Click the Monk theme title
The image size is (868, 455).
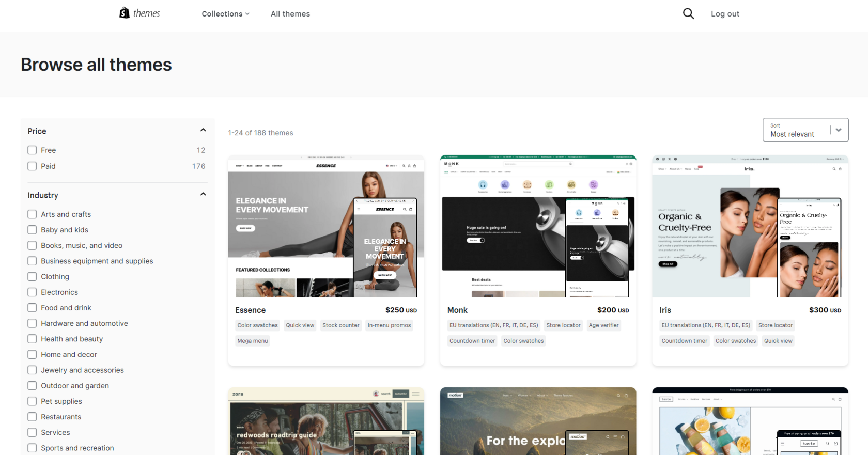tap(457, 310)
